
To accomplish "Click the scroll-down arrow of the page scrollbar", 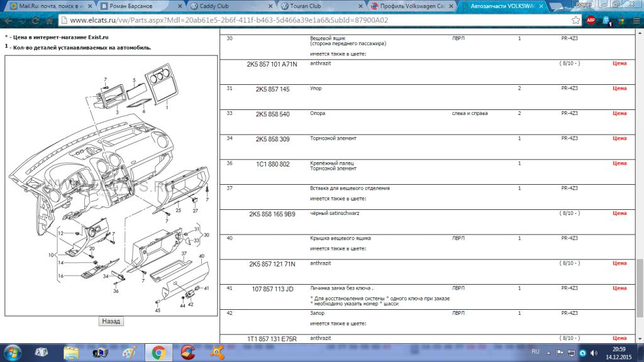I will tap(640, 339).
